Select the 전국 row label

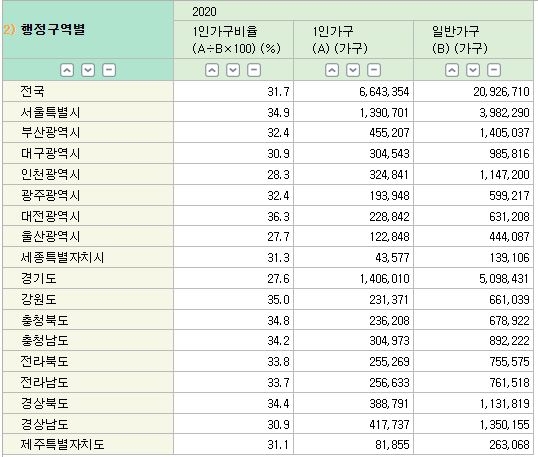pyautogui.click(x=32, y=91)
